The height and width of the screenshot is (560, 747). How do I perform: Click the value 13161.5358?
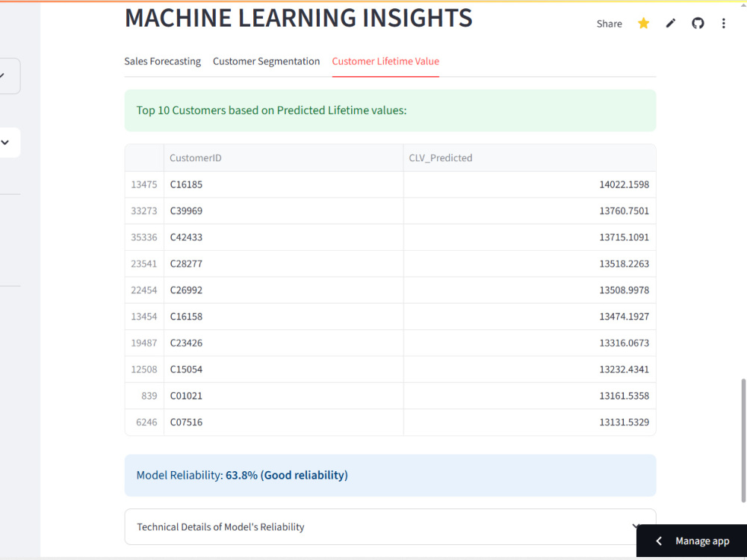(x=624, y=396)
